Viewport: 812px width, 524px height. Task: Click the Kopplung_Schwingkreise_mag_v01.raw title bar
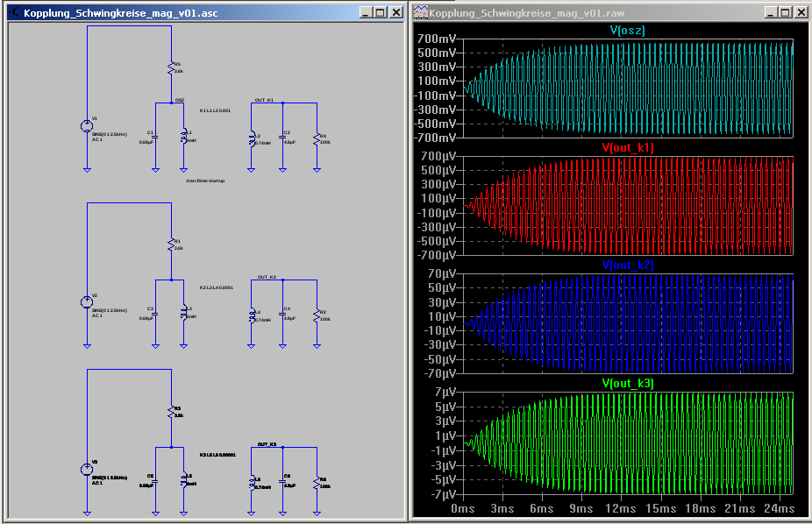(611, 12)
